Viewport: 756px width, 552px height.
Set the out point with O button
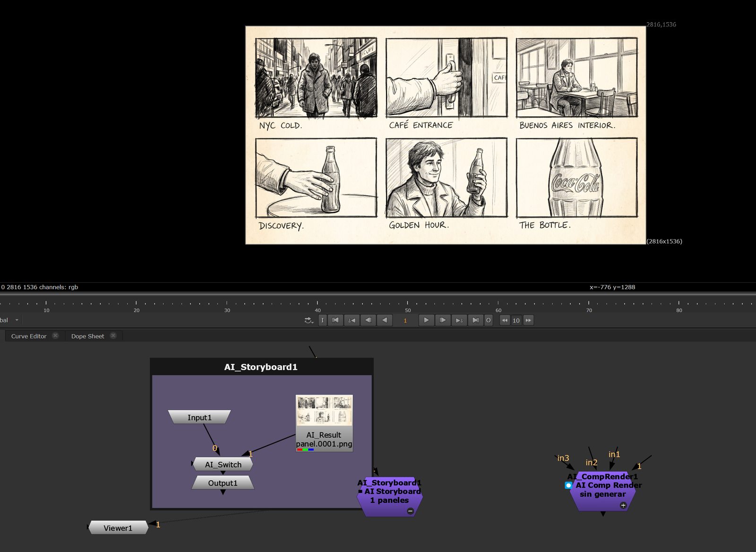pyautogui.click(x=489, y=320)
